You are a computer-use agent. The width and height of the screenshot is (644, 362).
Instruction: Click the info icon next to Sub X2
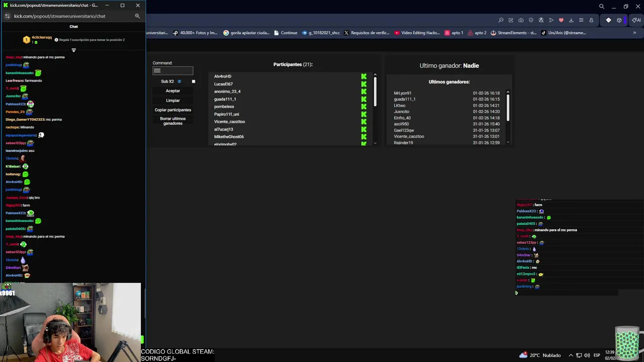point(179,81)
